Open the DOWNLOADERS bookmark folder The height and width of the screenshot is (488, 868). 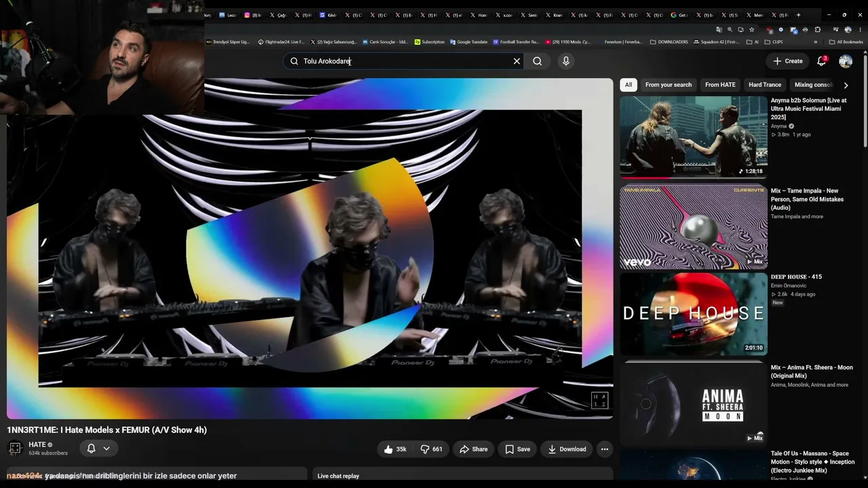coord(669,42)
